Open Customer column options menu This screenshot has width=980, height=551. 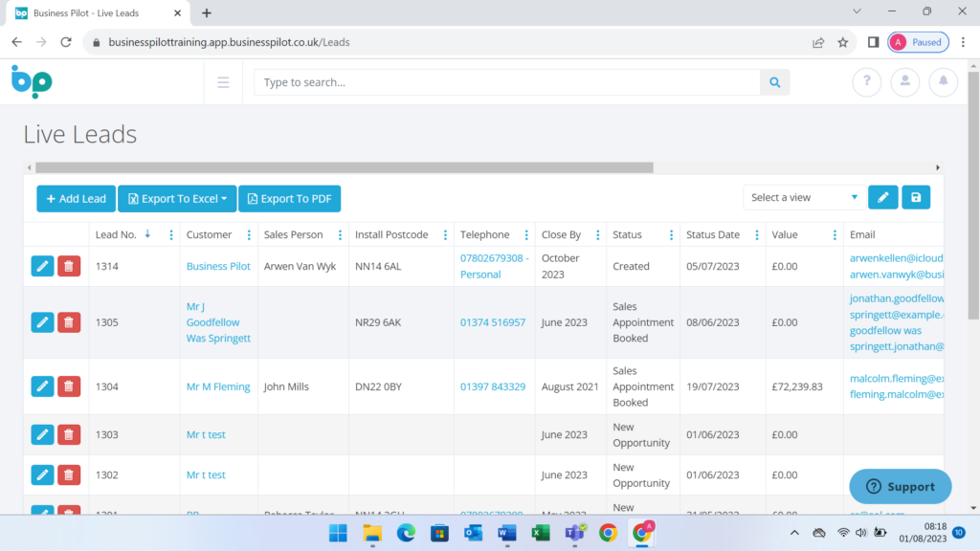249,235
